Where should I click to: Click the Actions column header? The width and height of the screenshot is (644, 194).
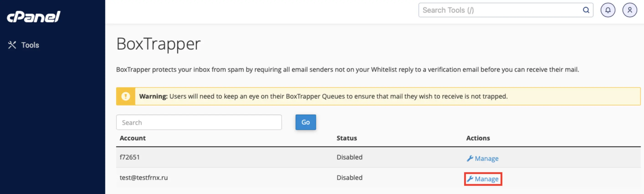[x=478, y=138]
